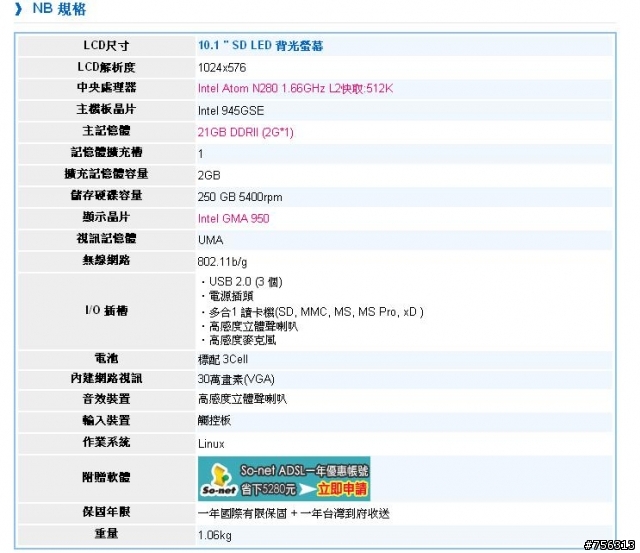Select the 標配 3Cell battery value
The width and height of the screenshot is (640, 553).
tap(223, 359)
